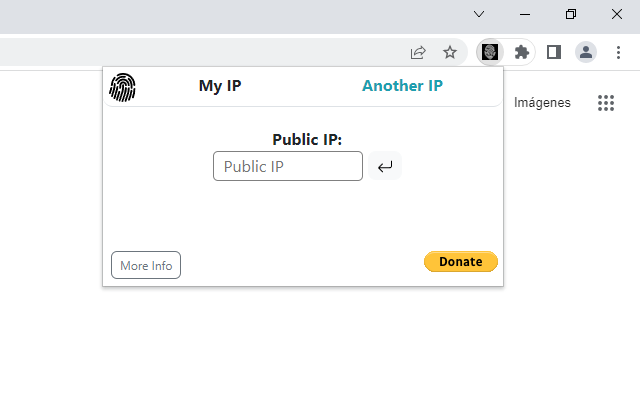Click the fingerprint logo in the popup
Viewport: 640px width, 400px height.
point(122,87)
